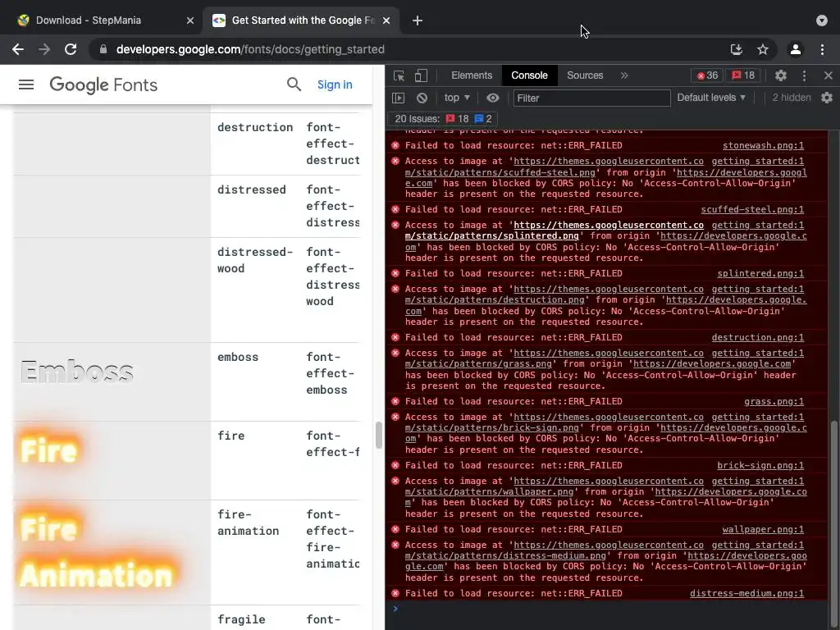840x630 pixels.
Task: Open the brick-sign.png:1 source link
Action: point(760,466)
